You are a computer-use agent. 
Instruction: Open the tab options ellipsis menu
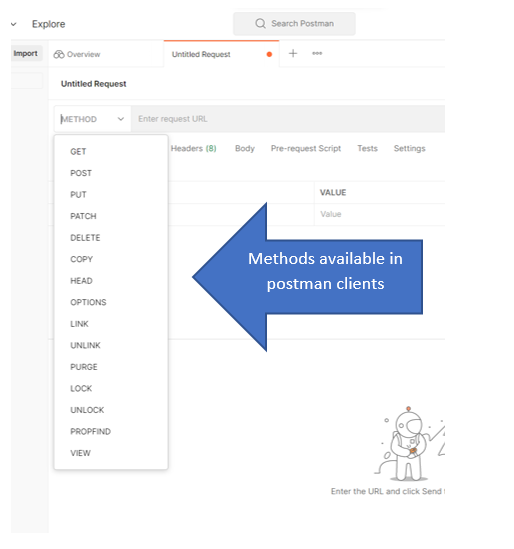(317, 53)
